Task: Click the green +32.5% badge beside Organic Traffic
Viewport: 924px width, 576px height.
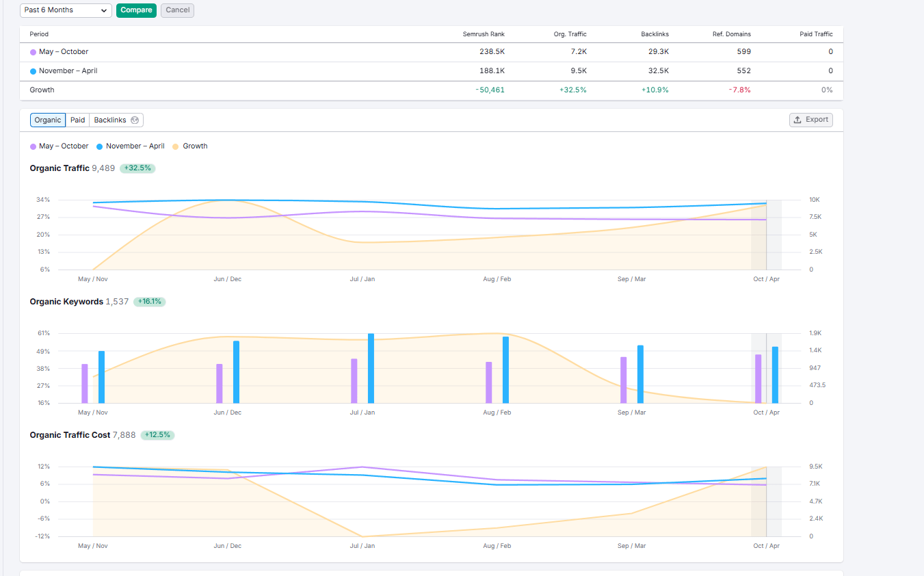Action: pyautogui.click(x=137, y=168)
